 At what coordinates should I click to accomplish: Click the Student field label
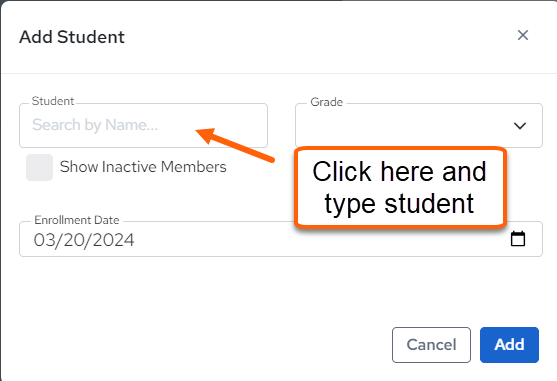pyautogui.click(x=53, y=101)
